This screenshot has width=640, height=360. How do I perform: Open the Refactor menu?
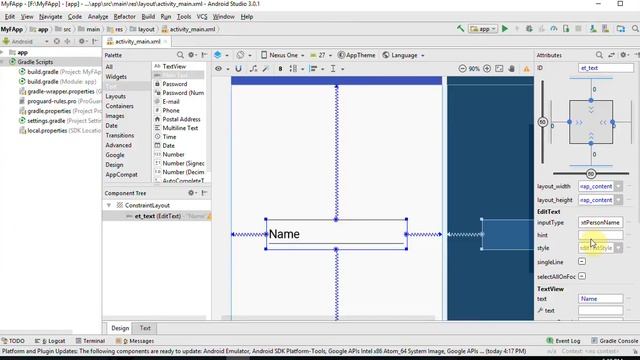click(124, 17)
